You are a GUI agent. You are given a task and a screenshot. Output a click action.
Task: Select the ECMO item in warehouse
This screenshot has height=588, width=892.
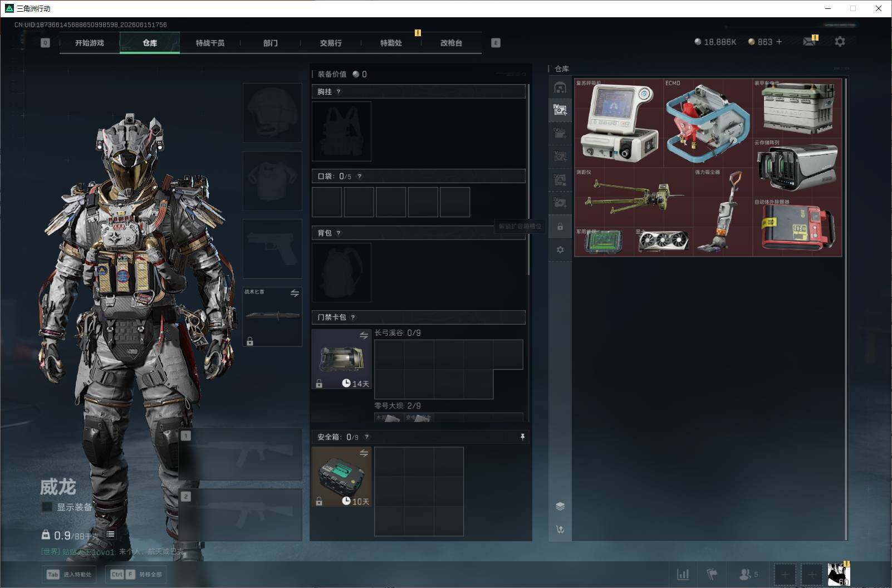pyautogui.click(x=708, y=123)
